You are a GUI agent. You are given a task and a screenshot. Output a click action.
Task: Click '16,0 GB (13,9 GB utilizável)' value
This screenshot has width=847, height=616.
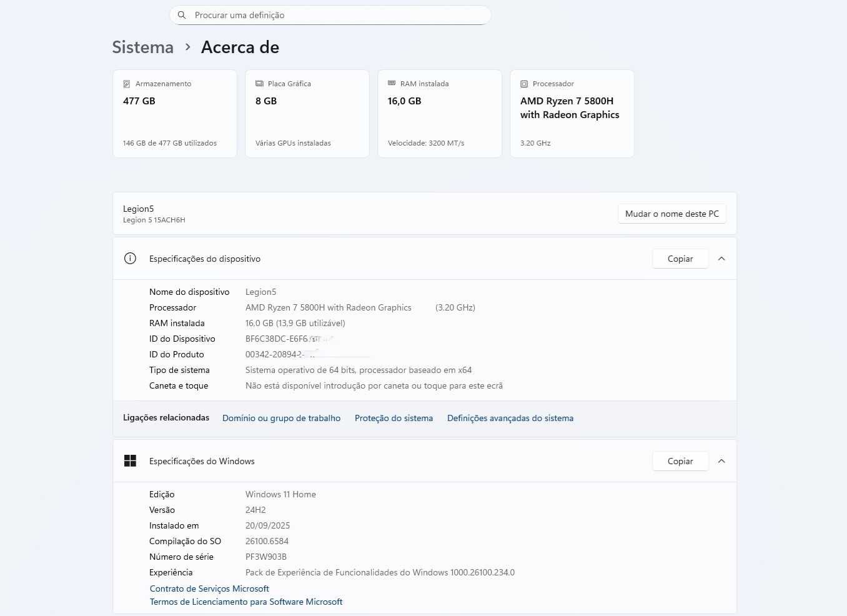click(295, 323)
